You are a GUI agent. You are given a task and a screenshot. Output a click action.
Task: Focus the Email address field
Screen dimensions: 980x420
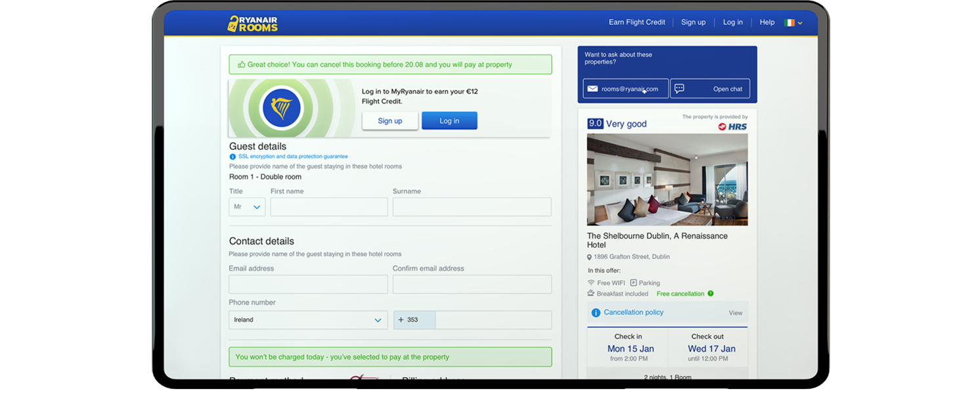tap(308, 284)
